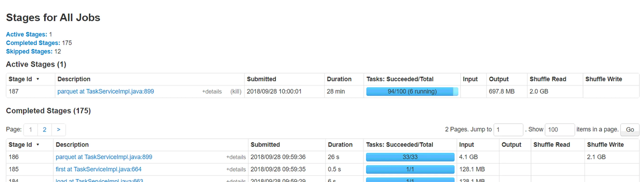The height and width of the screenshot is (182, 644).
Task: Select the stage id 186 cell
Action: click(x=13, y=157)
